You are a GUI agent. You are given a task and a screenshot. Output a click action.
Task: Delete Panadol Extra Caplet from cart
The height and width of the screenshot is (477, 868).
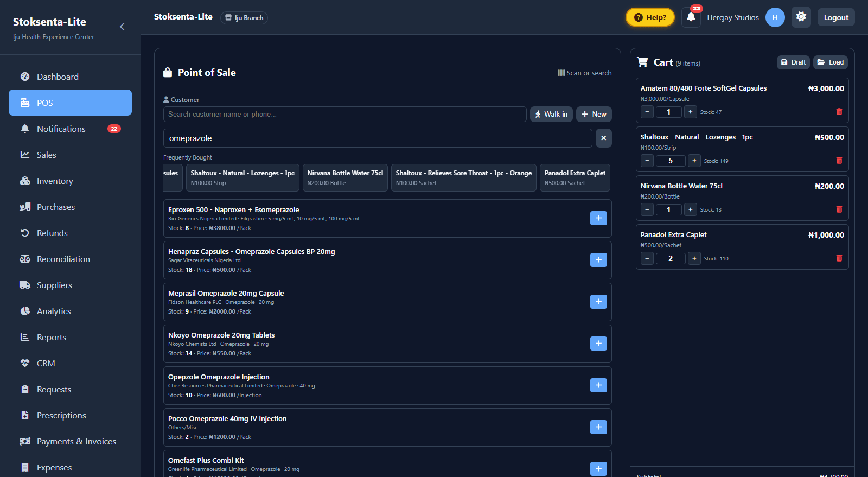tap(839, 258)
